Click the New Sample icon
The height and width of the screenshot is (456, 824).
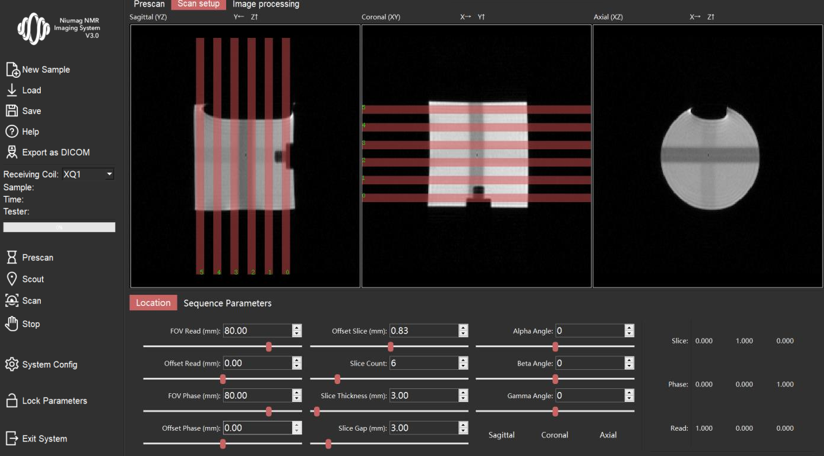point(12,70)
